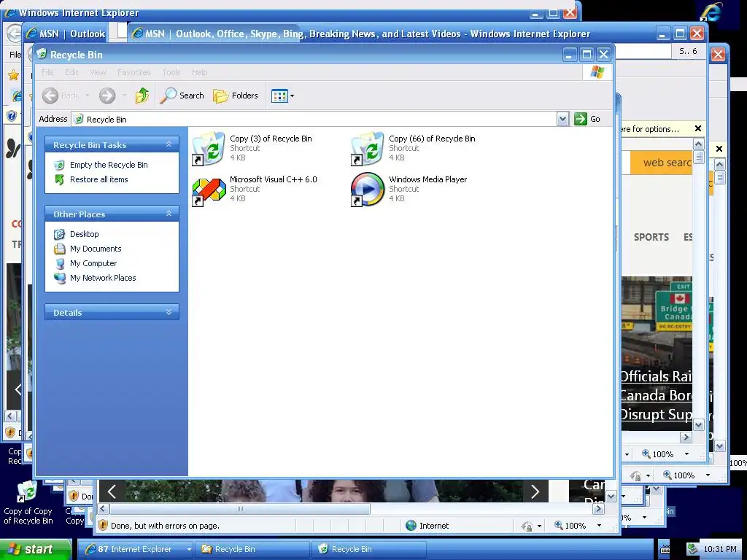This screenshot has height=560, width=747.
Task: Expand the Details panel
Action: pos(169,312)
